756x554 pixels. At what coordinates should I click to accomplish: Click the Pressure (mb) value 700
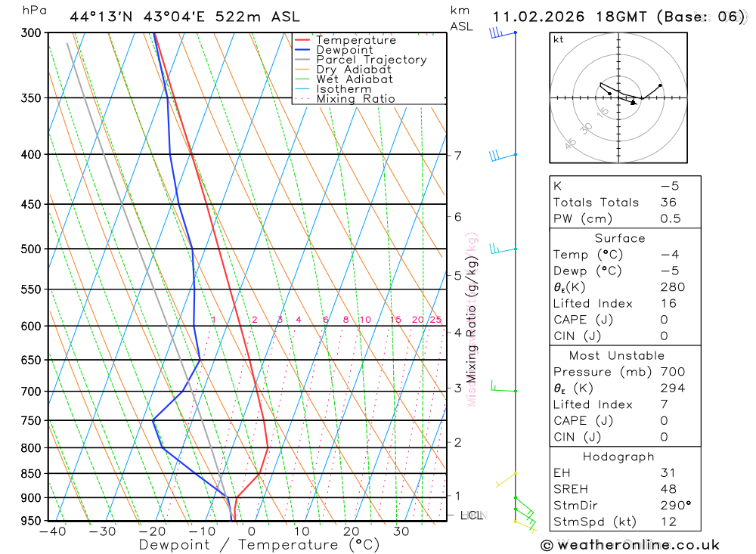pos(673,372)
